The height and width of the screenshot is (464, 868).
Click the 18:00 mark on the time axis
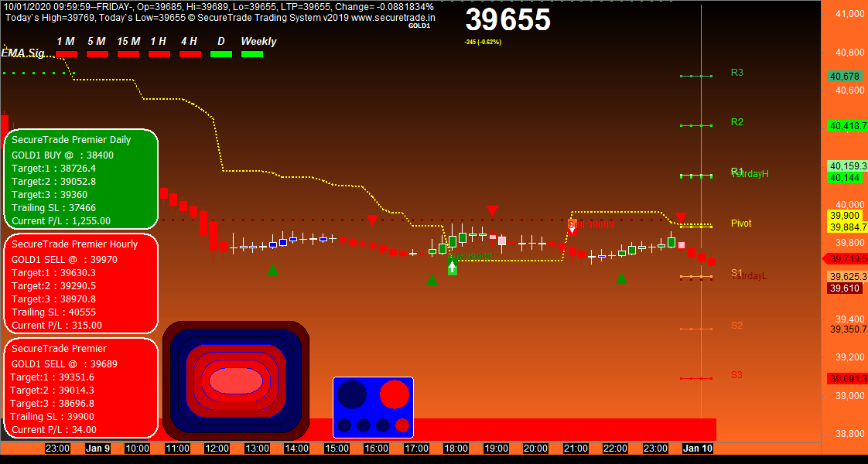(x=456, y=448)
